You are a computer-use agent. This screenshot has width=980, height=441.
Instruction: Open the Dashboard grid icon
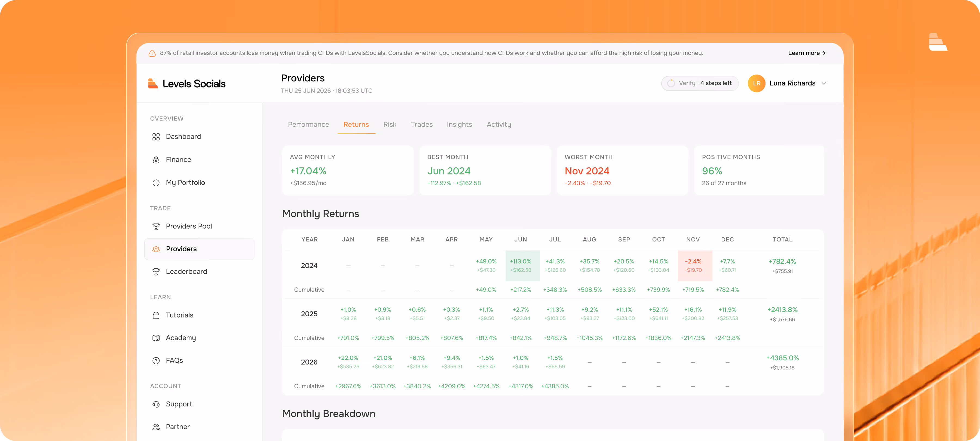tap(156, 137)
